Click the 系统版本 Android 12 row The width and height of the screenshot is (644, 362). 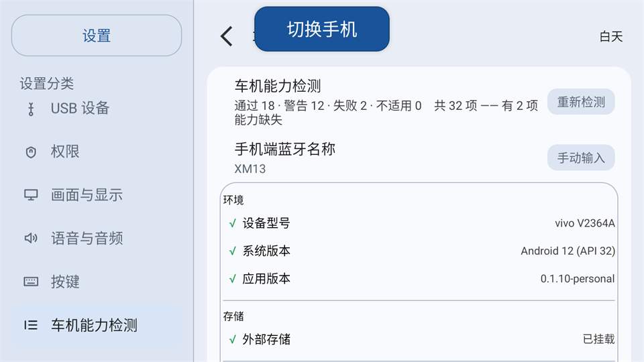(x=419, y=251)
